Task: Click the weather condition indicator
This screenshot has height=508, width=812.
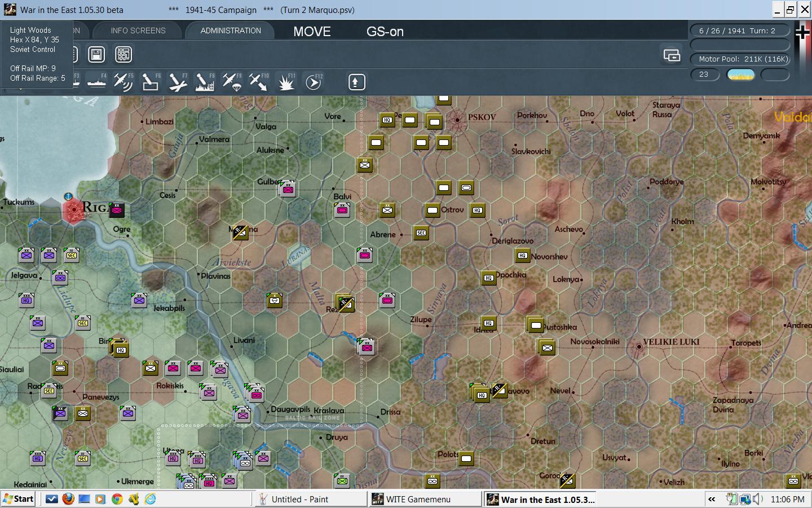Action: point(741,75)
